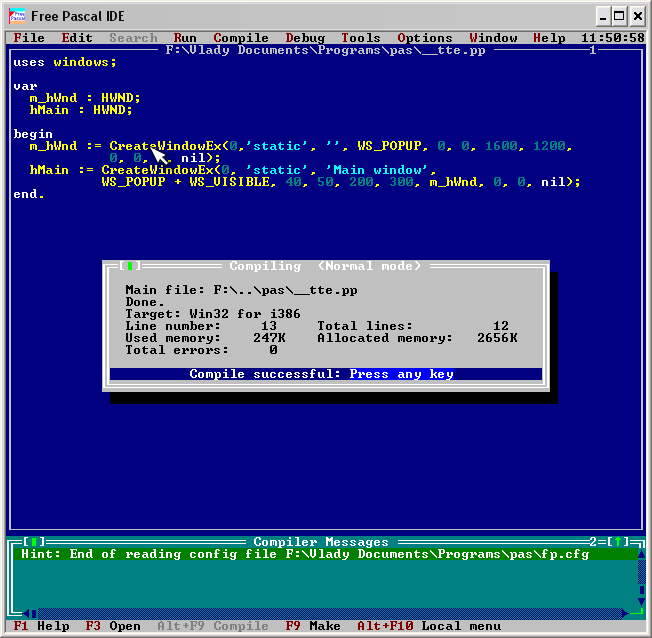
Task: Click F3 Open in status bar
Action: pyautogui.click(x=113, y=626)
